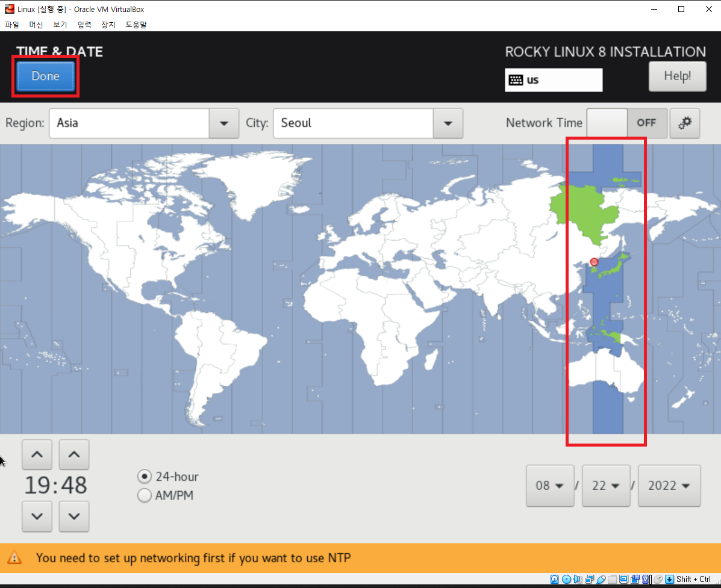Maximize the VirtualBox window

click(x=681, y=9)
